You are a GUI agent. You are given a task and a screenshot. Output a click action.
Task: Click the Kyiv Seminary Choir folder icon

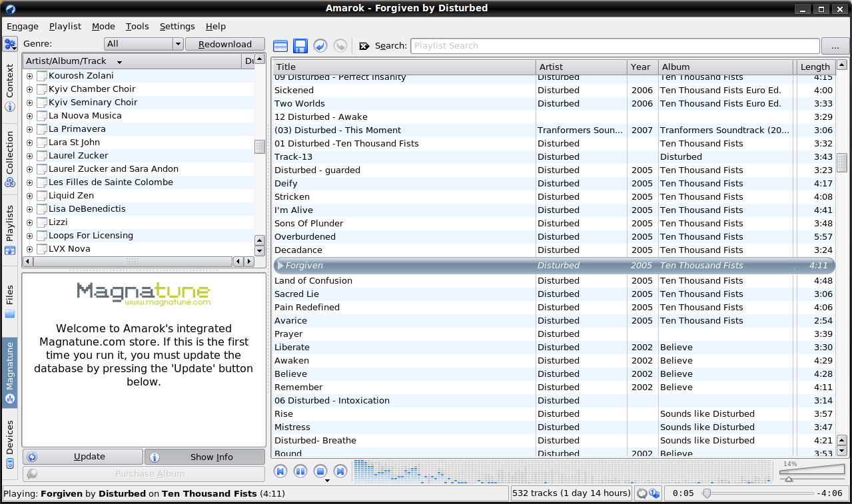pyautogui.click(x=42, y=103)
